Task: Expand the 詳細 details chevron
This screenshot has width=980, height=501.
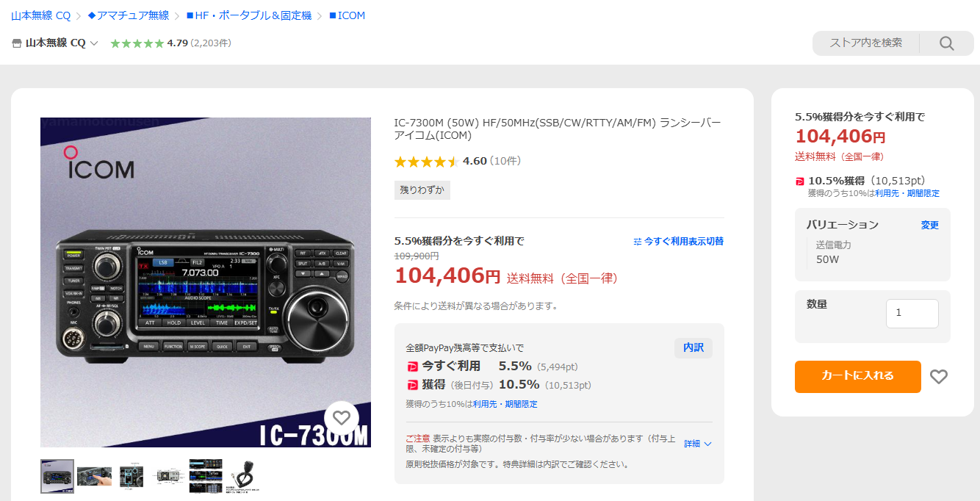Action: [707, 444]
